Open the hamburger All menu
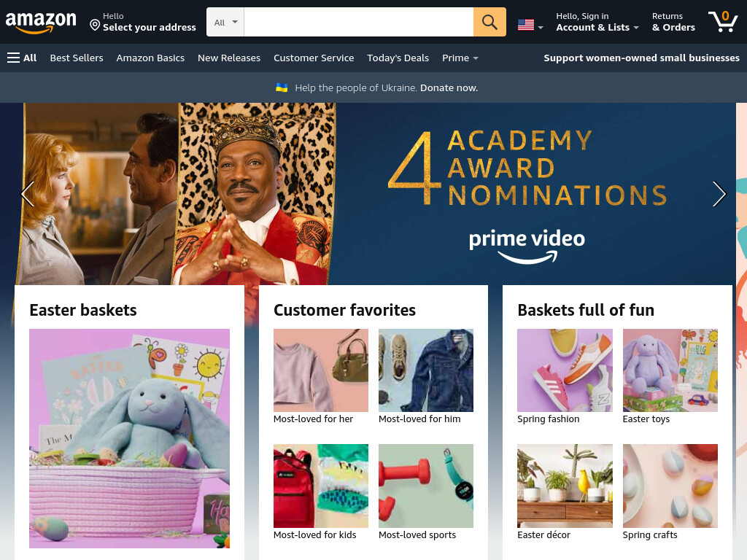 point(22,58)
